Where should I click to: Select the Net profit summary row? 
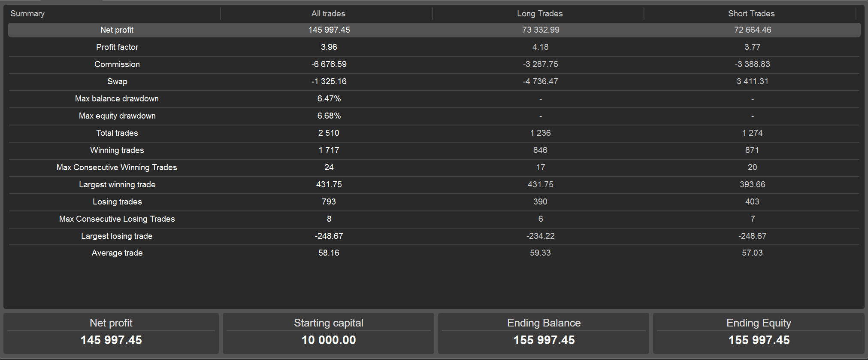pos(117,30)
